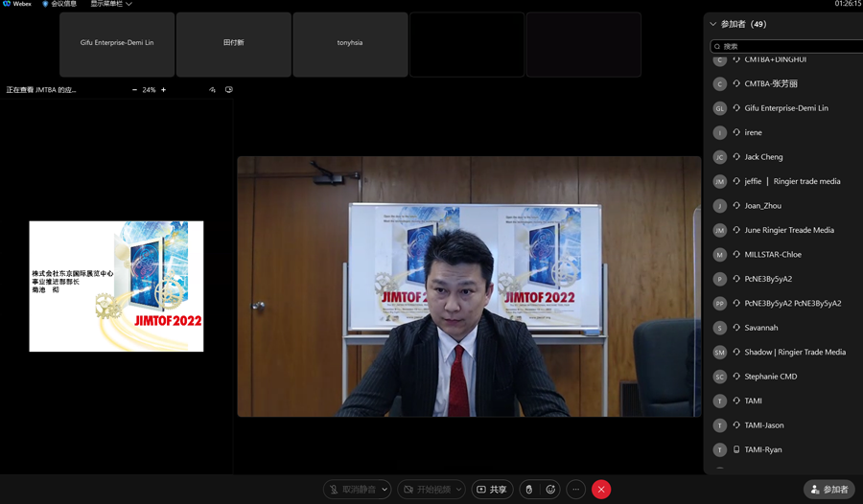863x504 pixels.
Task: Click the pop-out shared content screen icon
Action: [229, 90]
